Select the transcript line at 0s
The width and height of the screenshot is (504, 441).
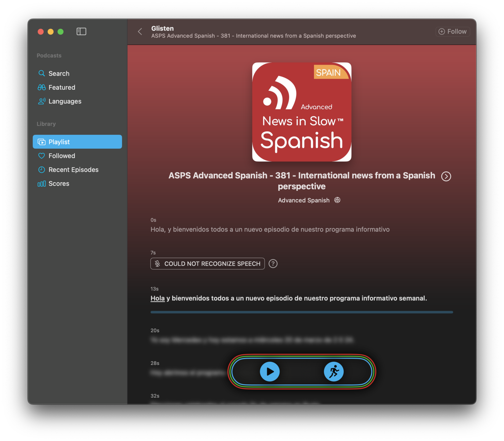pyautogui.click(x=270, y=229)
